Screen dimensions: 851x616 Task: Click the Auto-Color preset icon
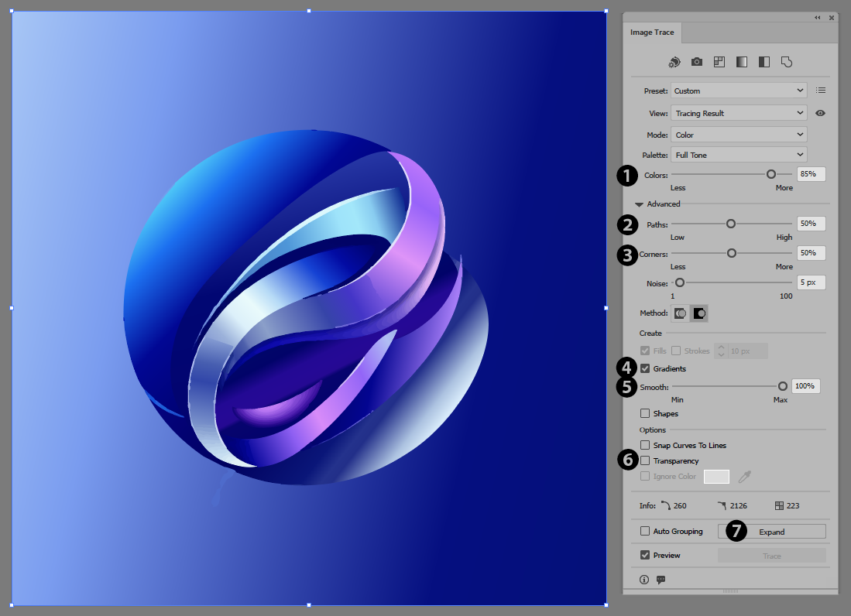[674, 62]
